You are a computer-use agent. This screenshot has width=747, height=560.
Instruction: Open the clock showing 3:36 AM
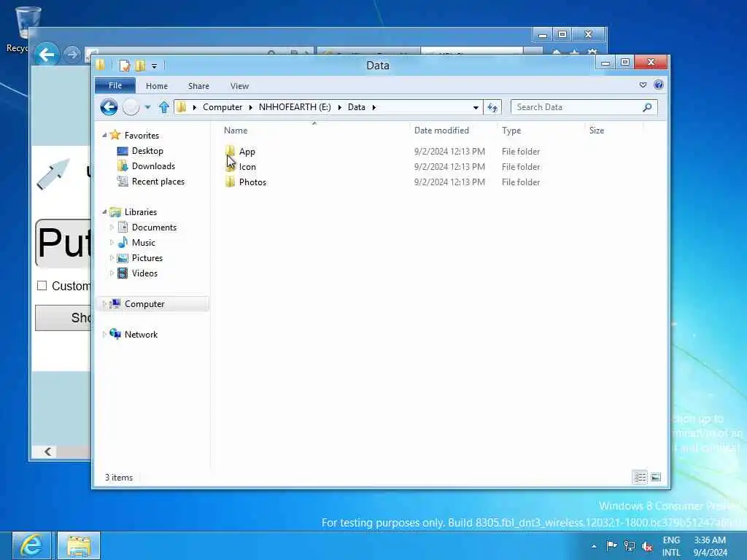[710, 546]
